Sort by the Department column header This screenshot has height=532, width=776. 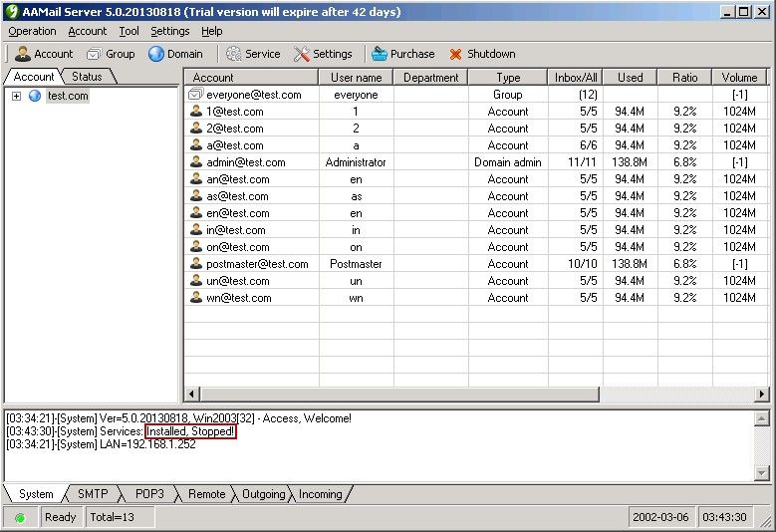pos(430,77)
